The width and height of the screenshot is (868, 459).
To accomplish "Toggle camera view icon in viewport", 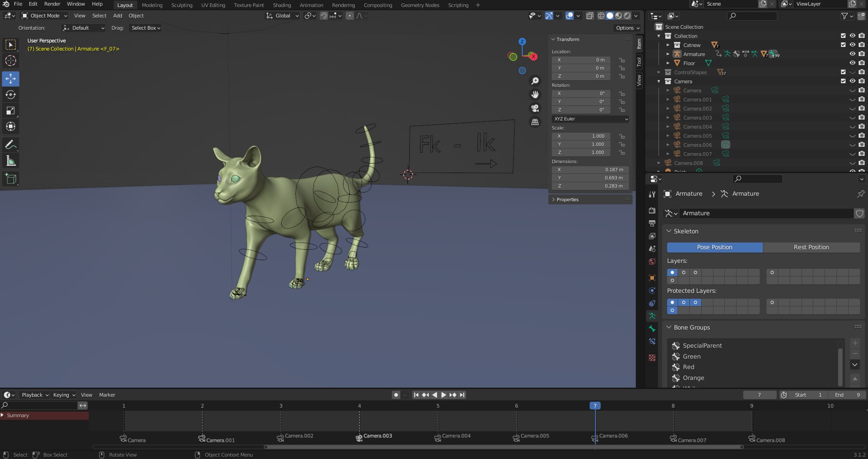I will (535, 108).
